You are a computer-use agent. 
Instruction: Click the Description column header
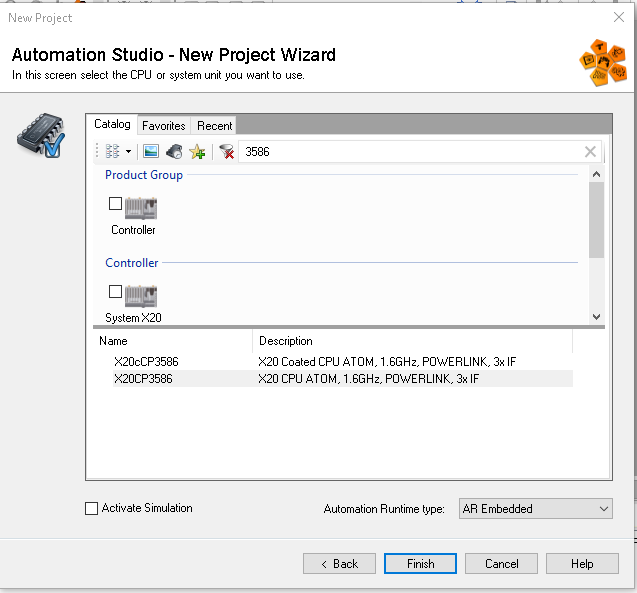(412, 341)
